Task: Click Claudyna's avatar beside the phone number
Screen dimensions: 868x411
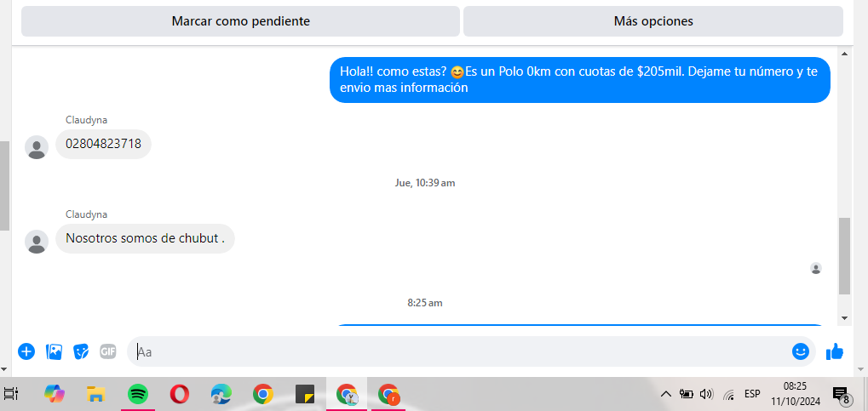Action: tap(37, 147)
